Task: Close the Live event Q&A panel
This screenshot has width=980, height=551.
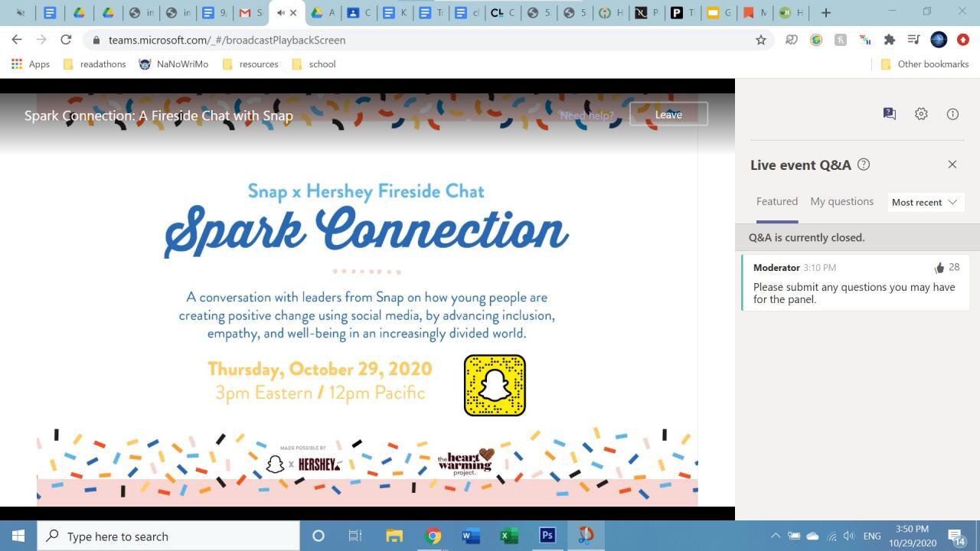Action: pos(952,165)
